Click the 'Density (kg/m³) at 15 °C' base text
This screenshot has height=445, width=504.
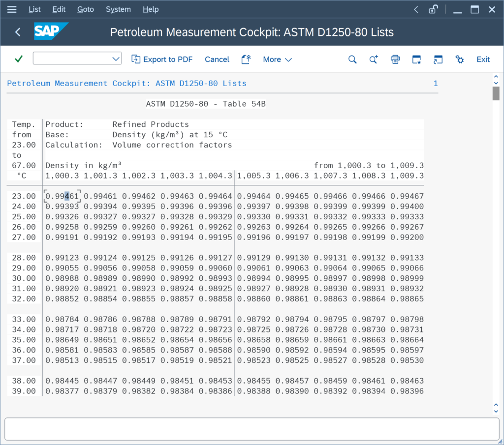[170, 135]
